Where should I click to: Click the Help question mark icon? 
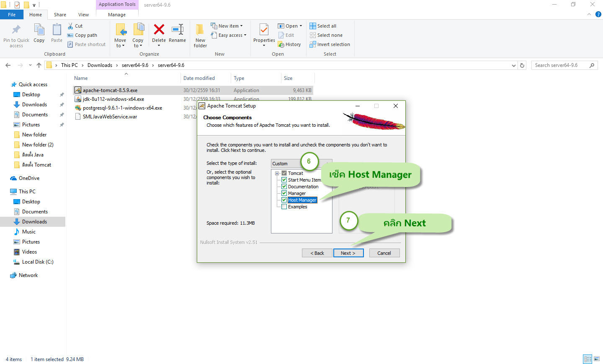click(598, 14)
